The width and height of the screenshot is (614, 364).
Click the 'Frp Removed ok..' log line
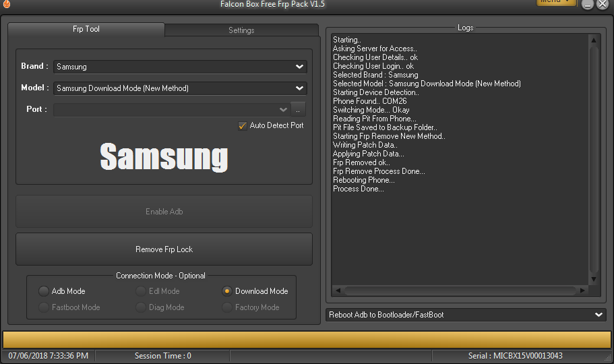361,162
